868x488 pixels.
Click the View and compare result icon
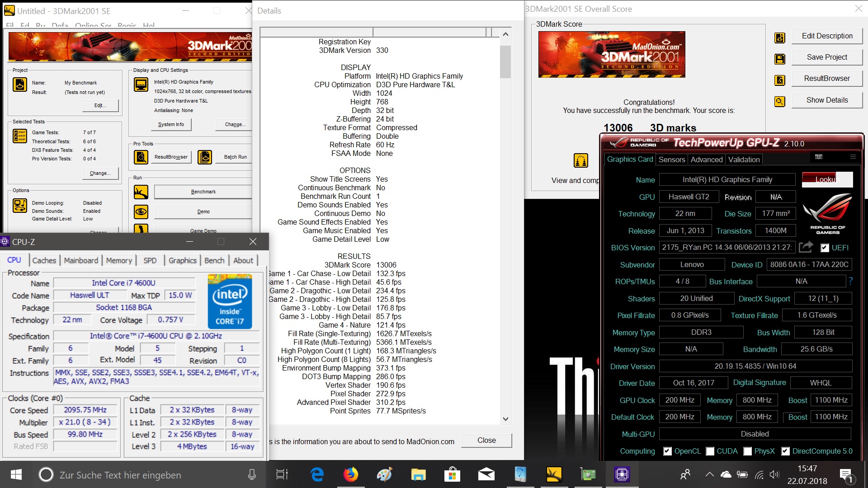click(x=581, y=160)
